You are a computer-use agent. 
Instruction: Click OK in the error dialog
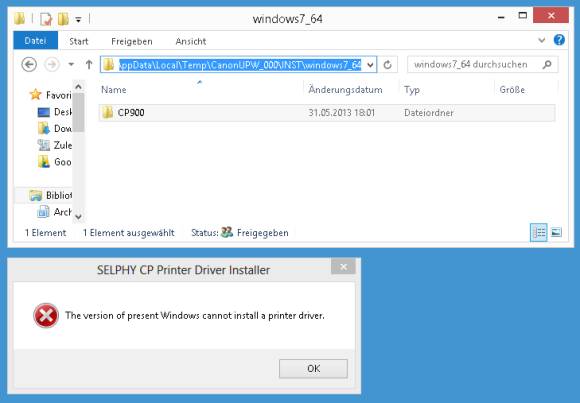tap(313, 369)
